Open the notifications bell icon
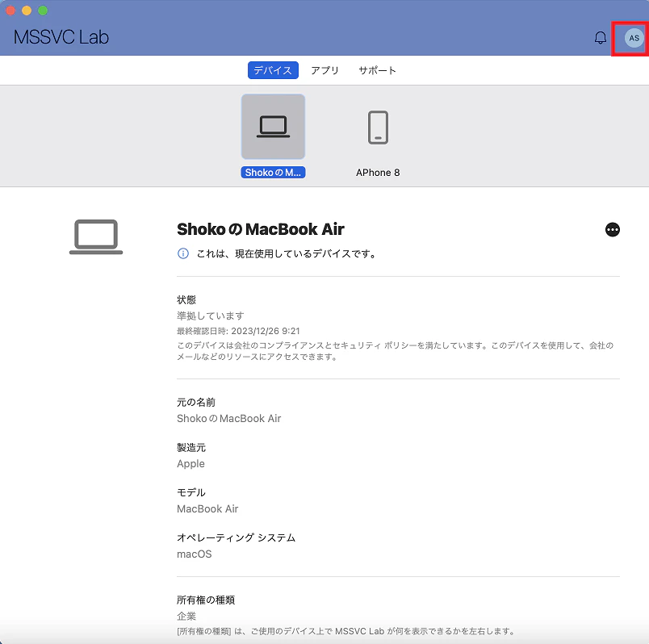649x644 pixels. 600,38
